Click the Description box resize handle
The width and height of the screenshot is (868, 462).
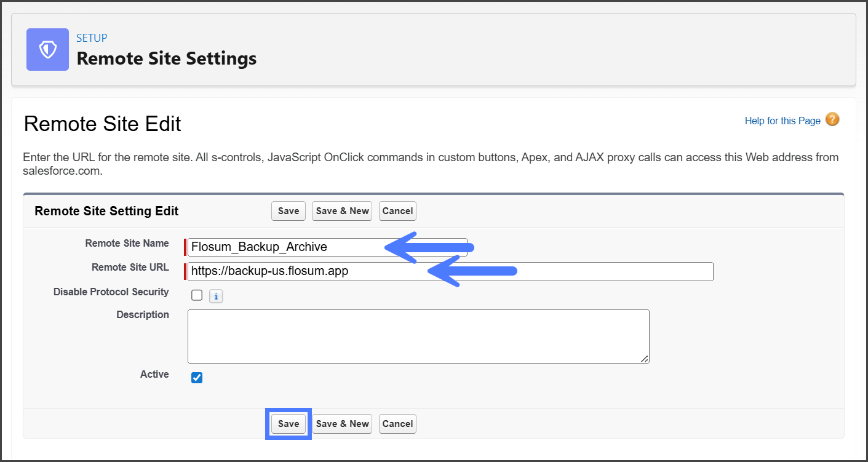tap(645, 359)
